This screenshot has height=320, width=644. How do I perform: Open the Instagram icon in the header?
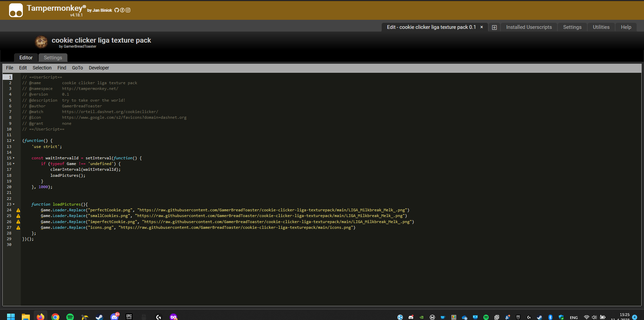[128, 10]
